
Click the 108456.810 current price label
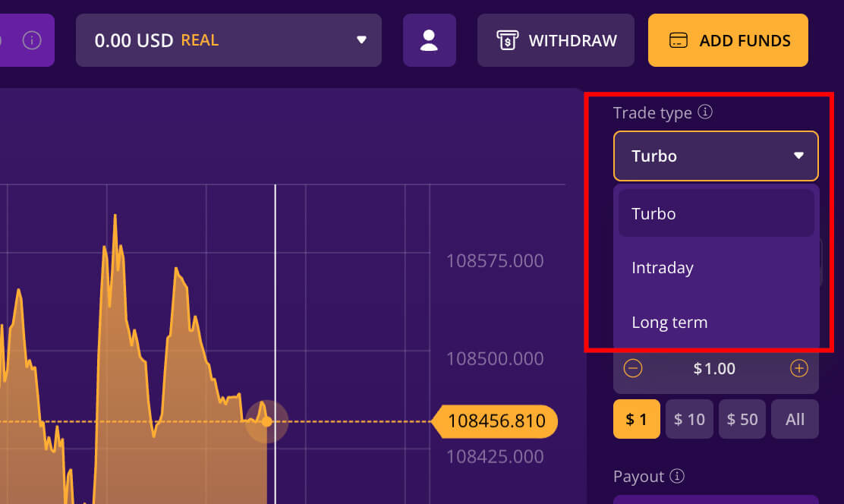496,421
